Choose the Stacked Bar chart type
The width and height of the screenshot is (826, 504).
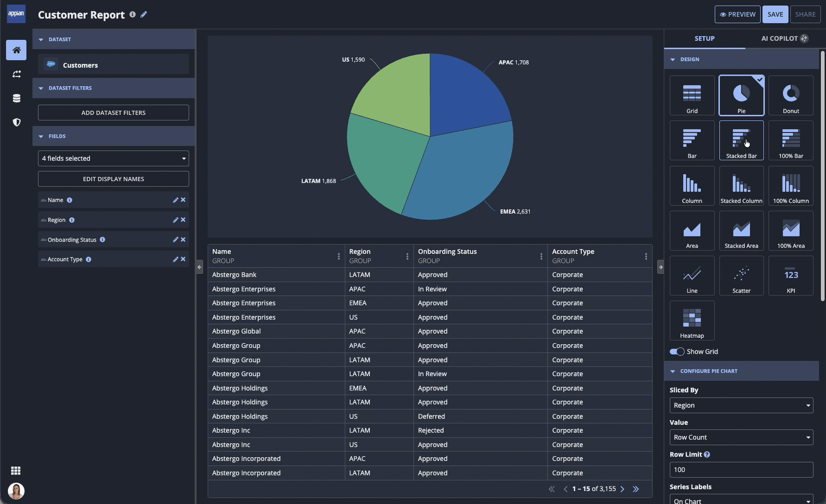tap(741, 140)
